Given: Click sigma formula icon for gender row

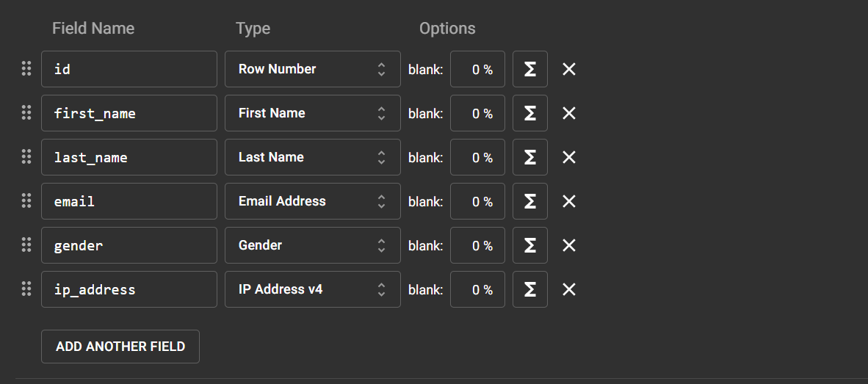Looking at the screenshot, I should [529, 245].
